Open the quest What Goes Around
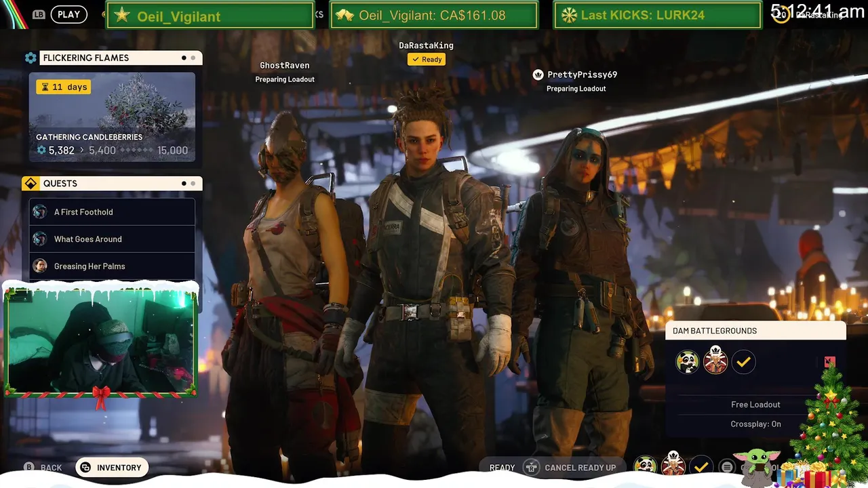Viewport: 868px width, 488px height. coord(112,239)
